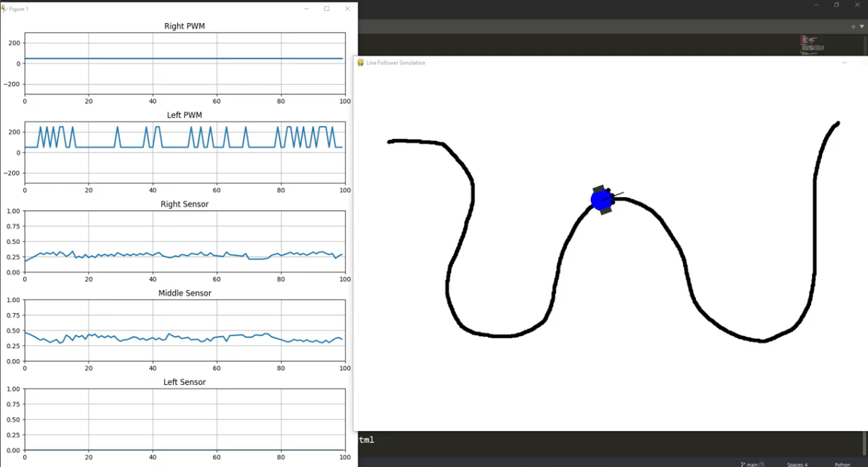Minimize the Figure 1 window
The image size is (868, 467).
point(306,9)
